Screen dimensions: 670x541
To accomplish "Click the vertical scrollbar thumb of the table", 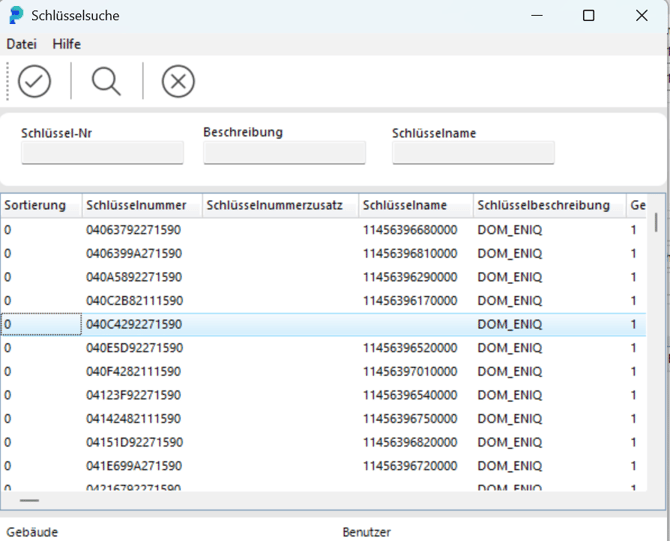I will [x=656, y=223].
